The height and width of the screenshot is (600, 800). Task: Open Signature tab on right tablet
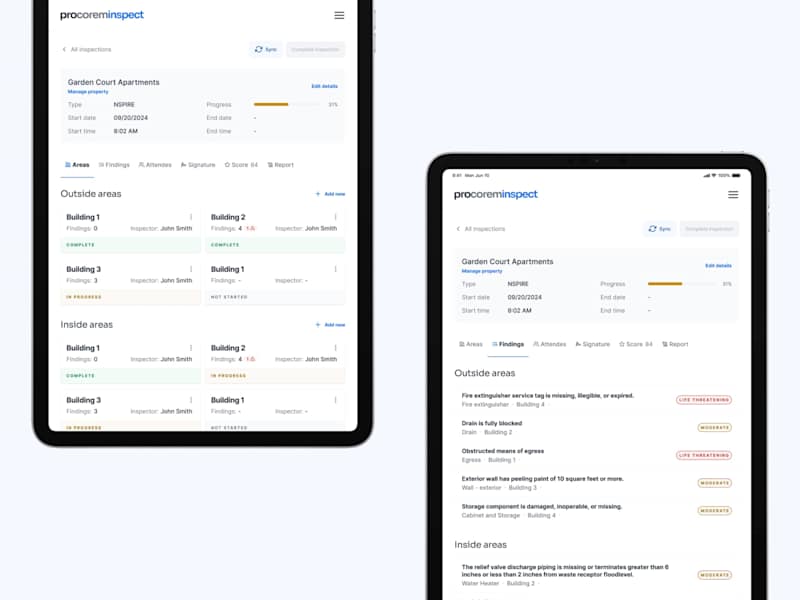pos(592,344)
